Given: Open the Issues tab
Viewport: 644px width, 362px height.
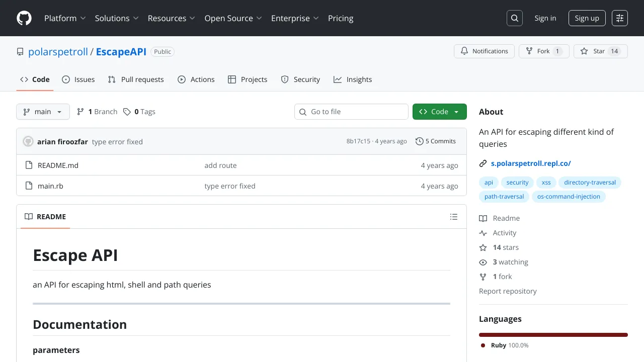Looking at the screenshot, I should pyautogui.click(x=78, y=79).
